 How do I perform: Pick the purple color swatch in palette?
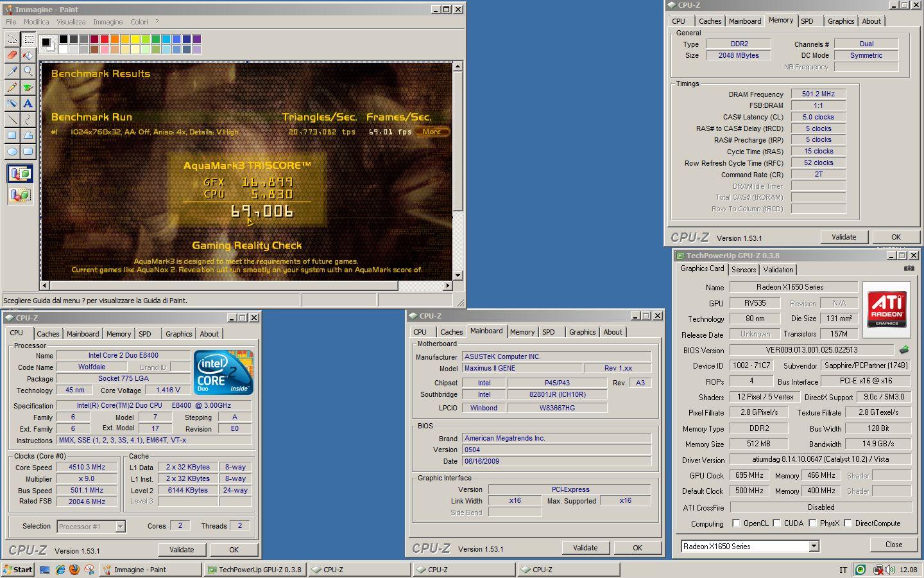(196, 39)
